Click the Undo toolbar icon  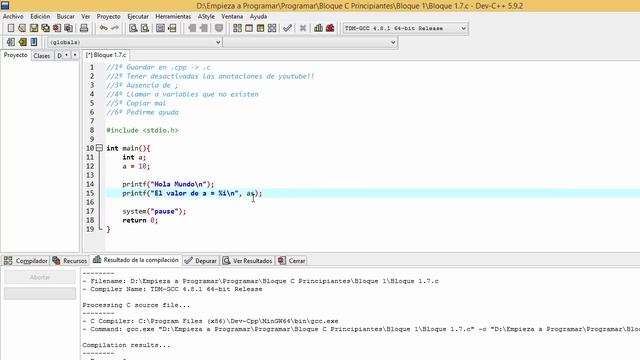coord(104,28)
